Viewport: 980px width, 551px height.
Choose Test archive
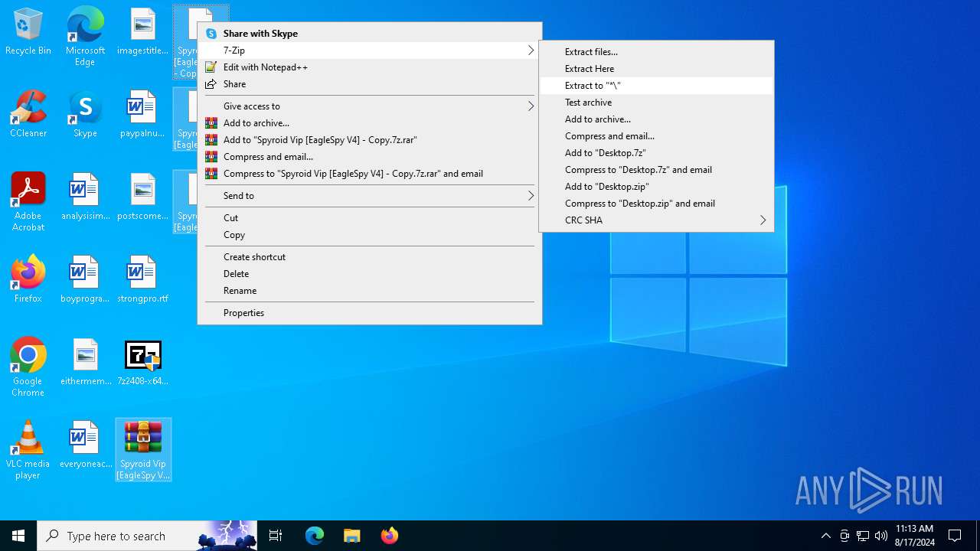pos(656,103)
